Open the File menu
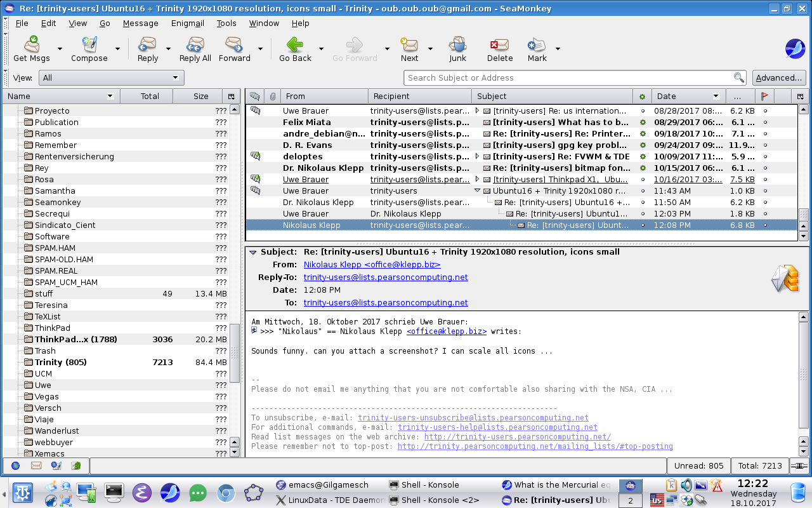 point(22,23)
